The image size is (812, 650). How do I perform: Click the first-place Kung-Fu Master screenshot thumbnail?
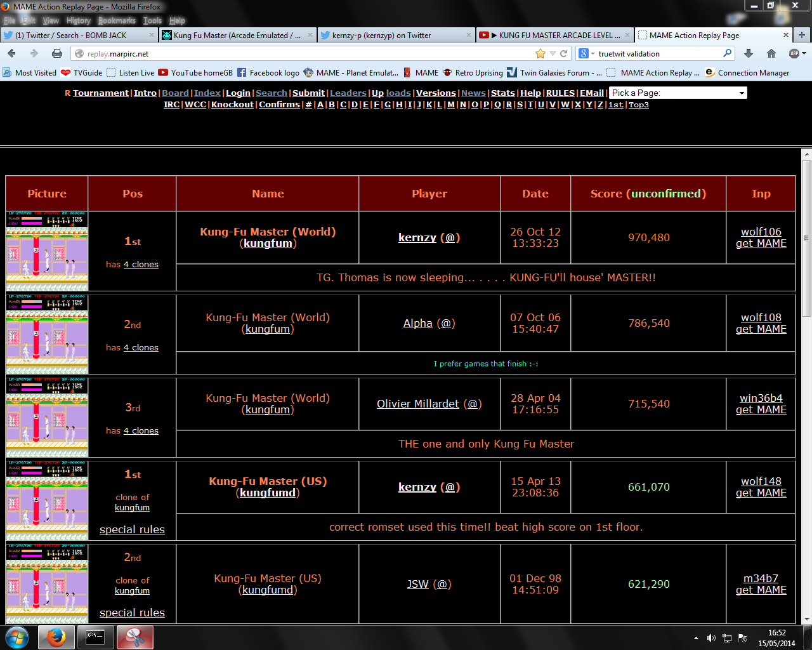click(x=47, y=251)
